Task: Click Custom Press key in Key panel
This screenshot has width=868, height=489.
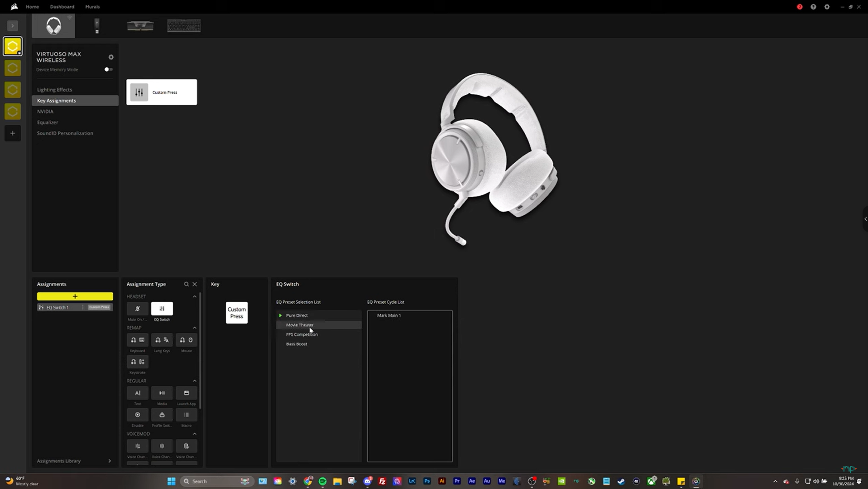Action: tap(237, 313)
